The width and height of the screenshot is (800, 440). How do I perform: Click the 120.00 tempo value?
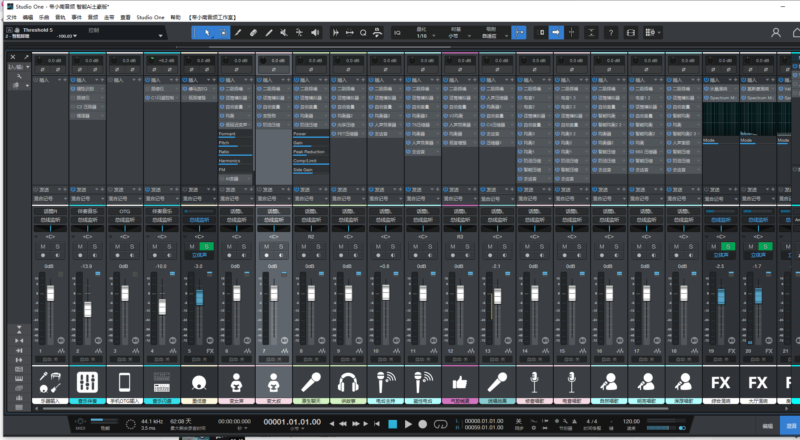coord(631,422)
